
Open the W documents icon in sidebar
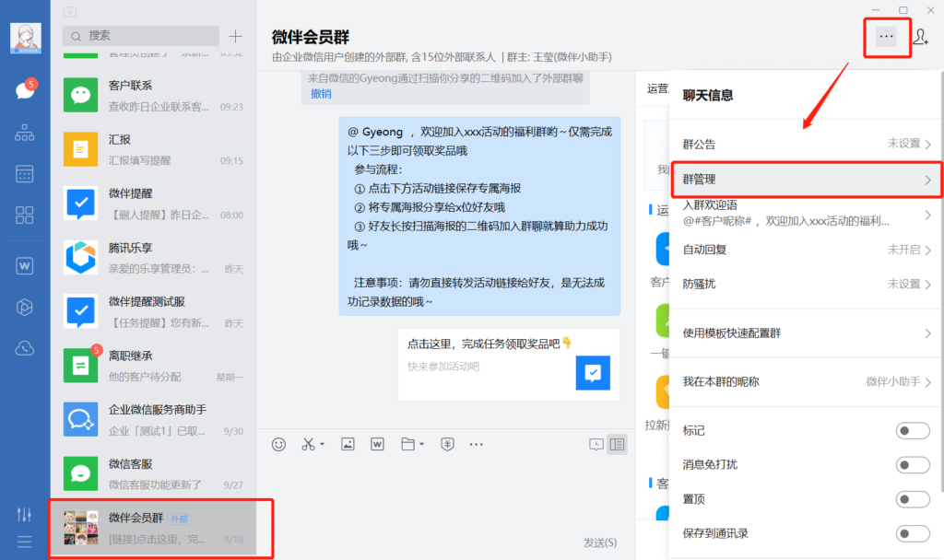click(25, 266)
